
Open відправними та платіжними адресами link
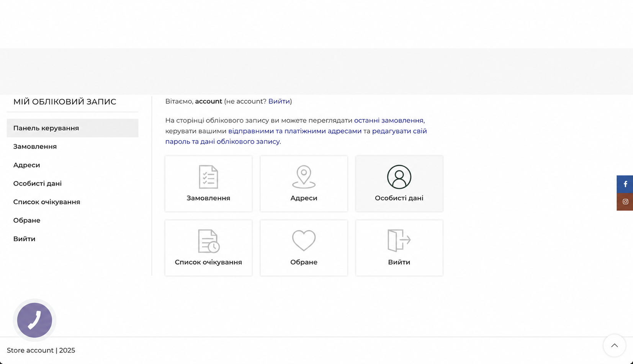[x=295, y=131]
